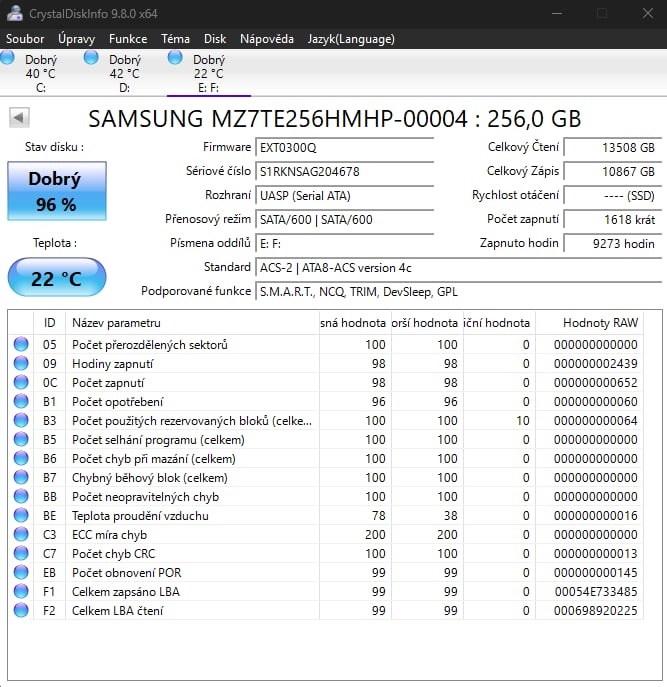The width and height of the screenshot is (667, 687).
Task: Switch to the D: disk tab
Action: [x=124, y=73]
